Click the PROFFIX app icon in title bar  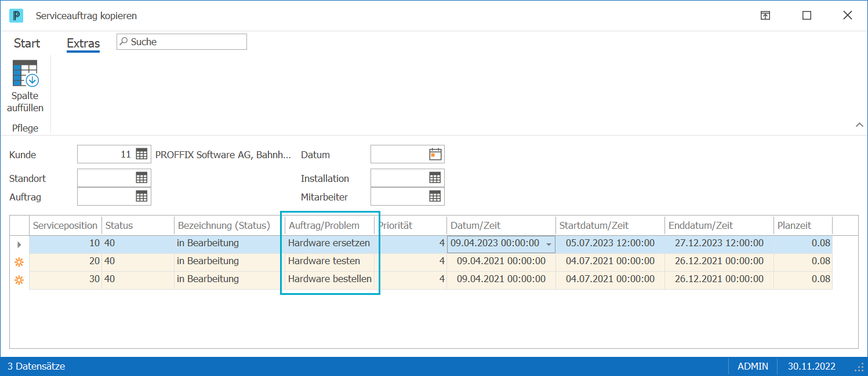coord(16,16)
